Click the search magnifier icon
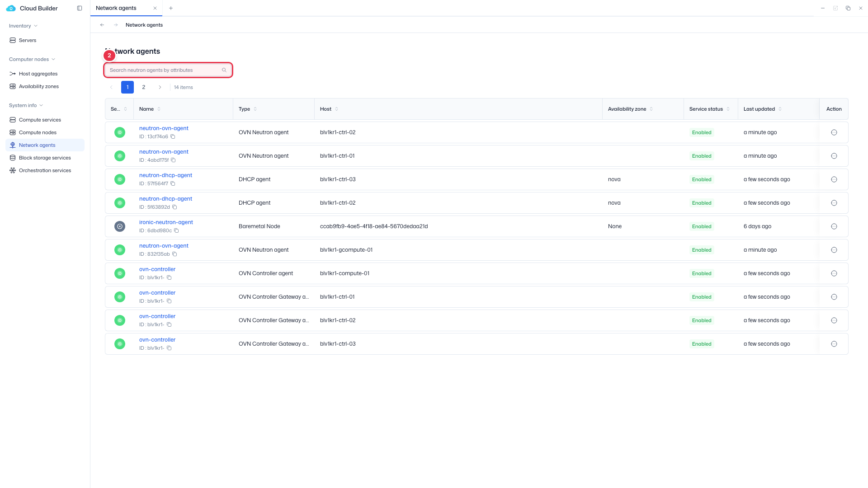Image resolution: width=868 pixels, height=488 pixels. [224, 70]
